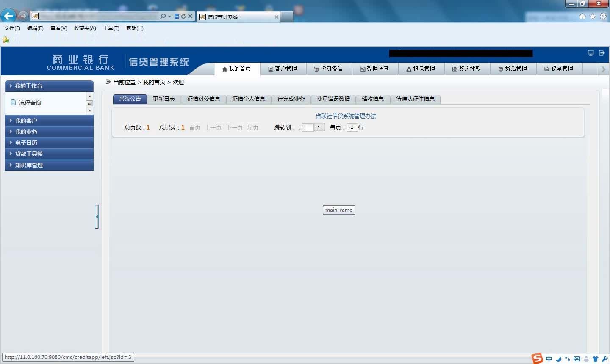Open the 工具(T) menu
Image resolution: width=610 pixels, height=364 pixels.
111,28
